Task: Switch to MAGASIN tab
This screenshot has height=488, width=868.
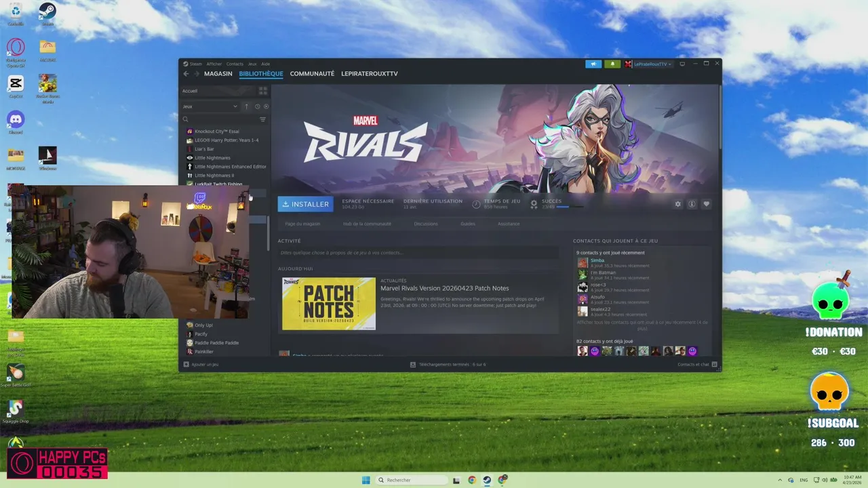Action: click(x=218, y=74)
